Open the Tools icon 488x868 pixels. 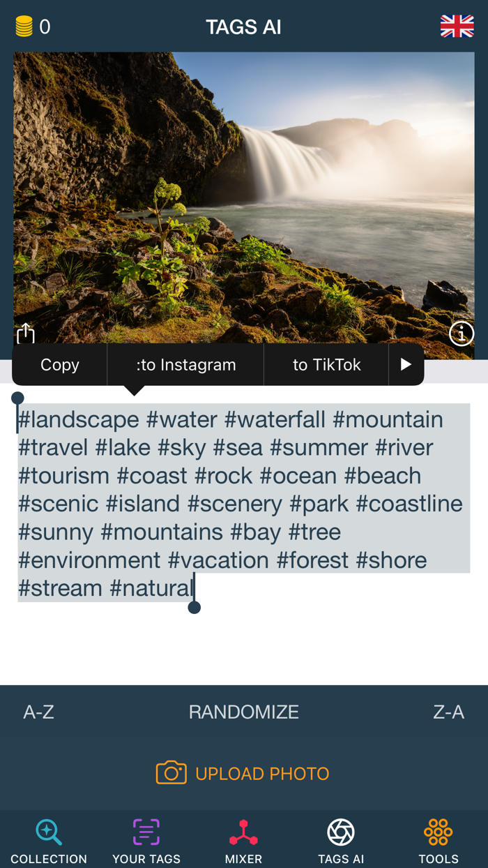(438, 832)
